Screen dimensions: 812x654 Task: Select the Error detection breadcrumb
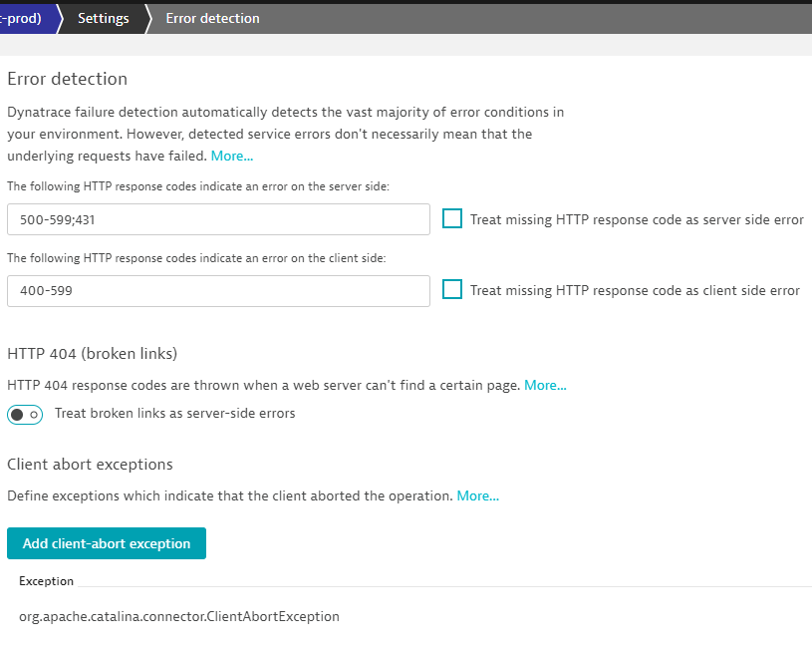pyautogui.click(x=211, y=18)
